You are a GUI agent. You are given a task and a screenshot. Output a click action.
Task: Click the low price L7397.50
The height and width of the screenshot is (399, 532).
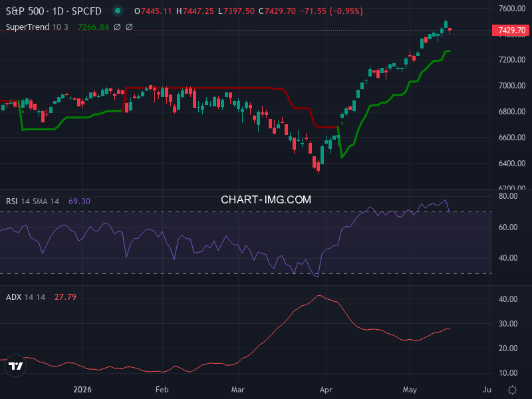point(236,11)
